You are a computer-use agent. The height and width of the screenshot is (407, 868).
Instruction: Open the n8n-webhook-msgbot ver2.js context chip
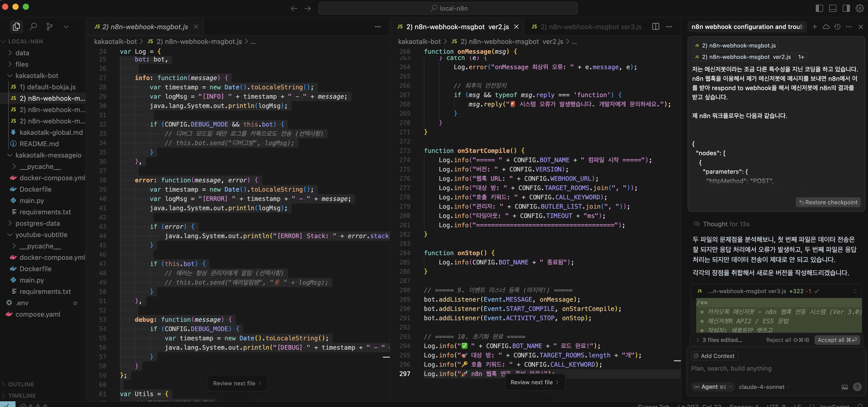743,57
